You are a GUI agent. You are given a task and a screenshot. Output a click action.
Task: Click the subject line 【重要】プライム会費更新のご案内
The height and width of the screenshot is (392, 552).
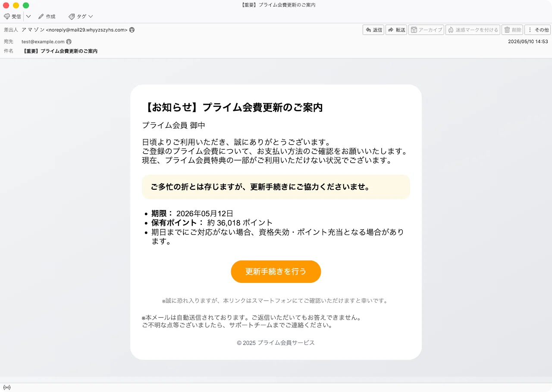click(60, 51)
